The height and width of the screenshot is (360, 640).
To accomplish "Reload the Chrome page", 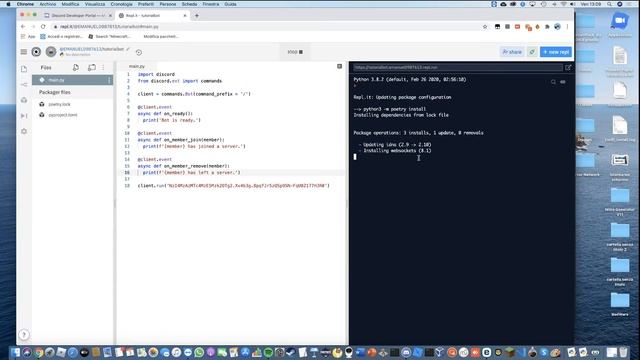I will pyautogui.click(x=43, y=27).
